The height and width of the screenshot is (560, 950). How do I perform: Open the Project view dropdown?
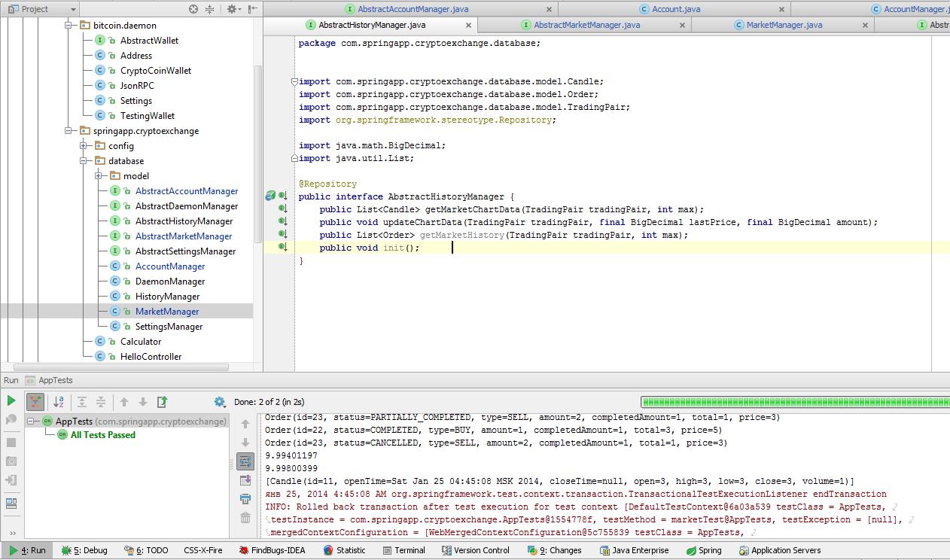(72, 9)
